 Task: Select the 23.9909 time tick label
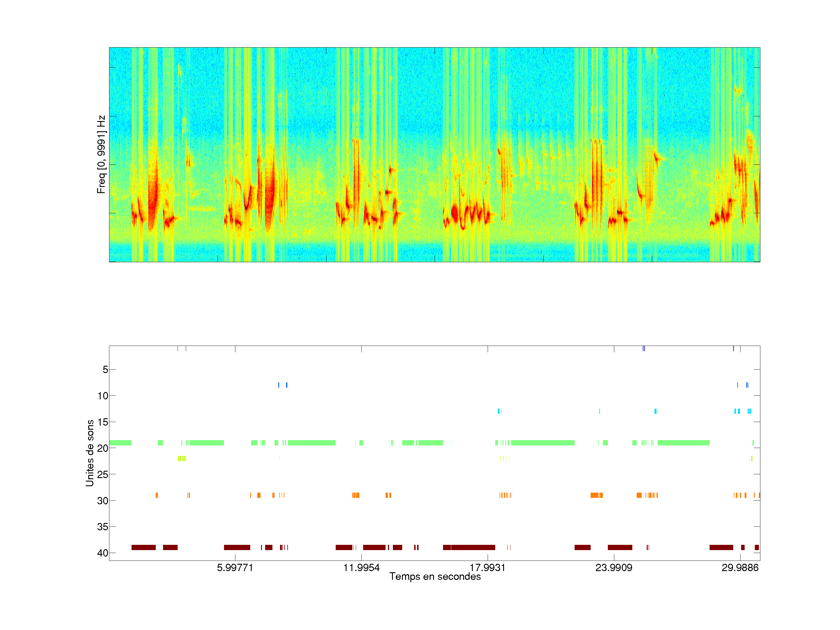(614, 568)
